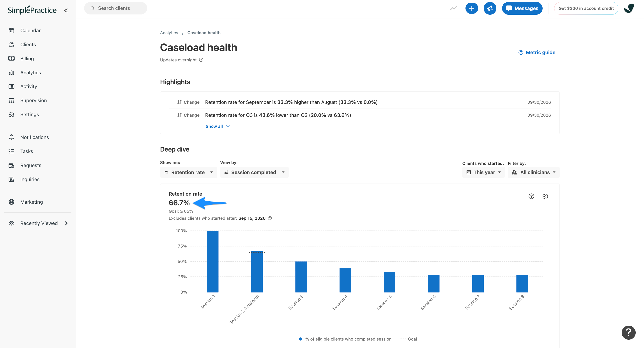Open Calendar from the sidebar
Image resolution: width=644 pixels, height=348 pixels.
tap(30, 30)
